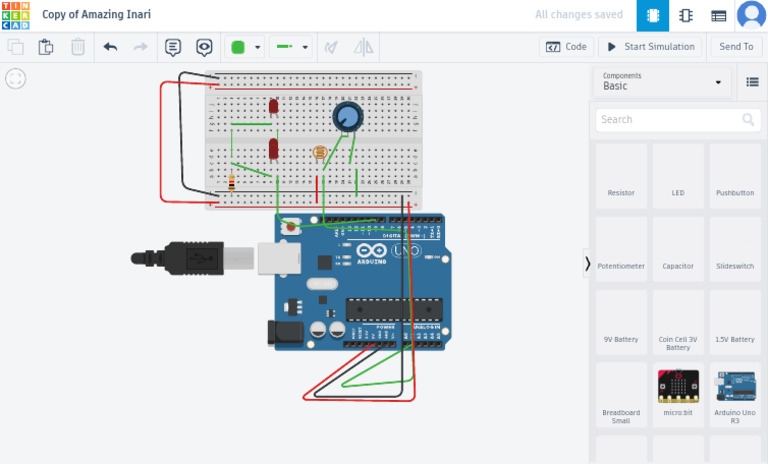Click the Undo arrow
This screenshot has width=768, height=464.
pyautogui.click(x=110, y=47)
